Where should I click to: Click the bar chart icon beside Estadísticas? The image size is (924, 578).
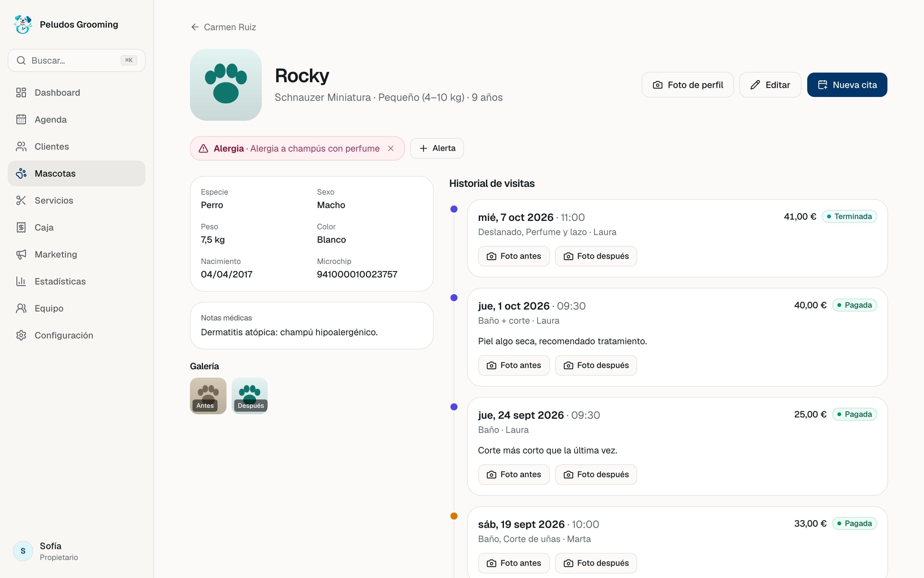pyautogui.click(x=21, y=281)
